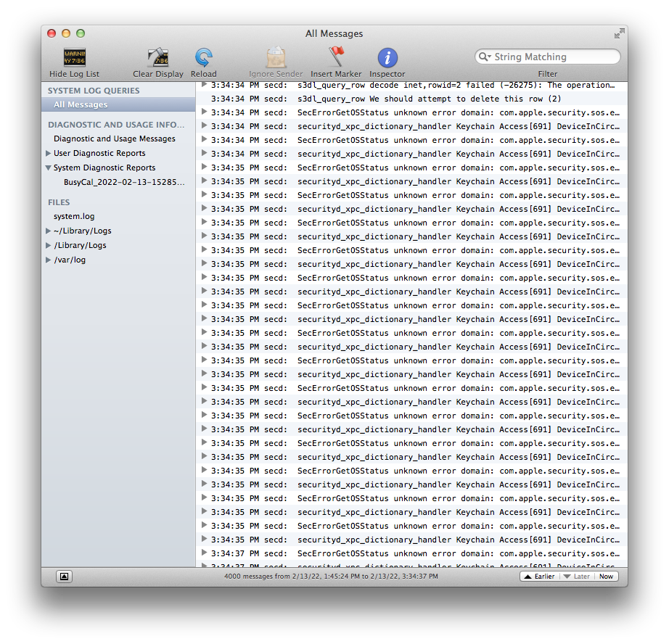Enter full screen with the corner arrows
Screen dimensions: 669x644
(619, 33)
